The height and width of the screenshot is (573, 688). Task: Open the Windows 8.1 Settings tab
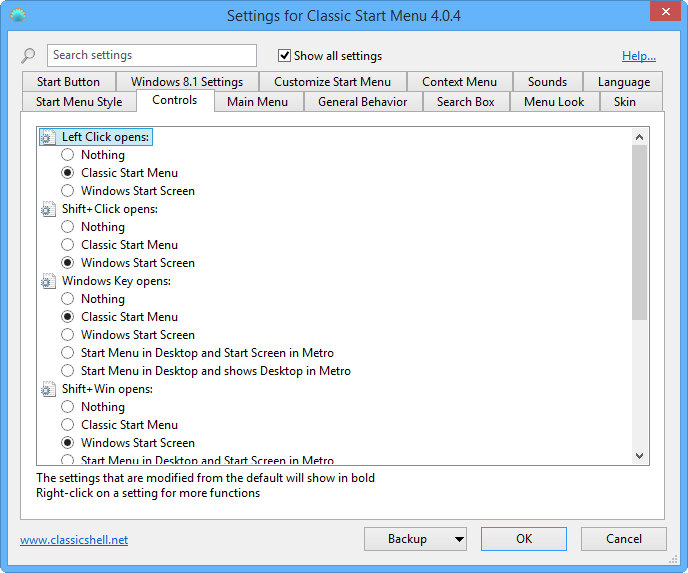(x=187, y=82)
